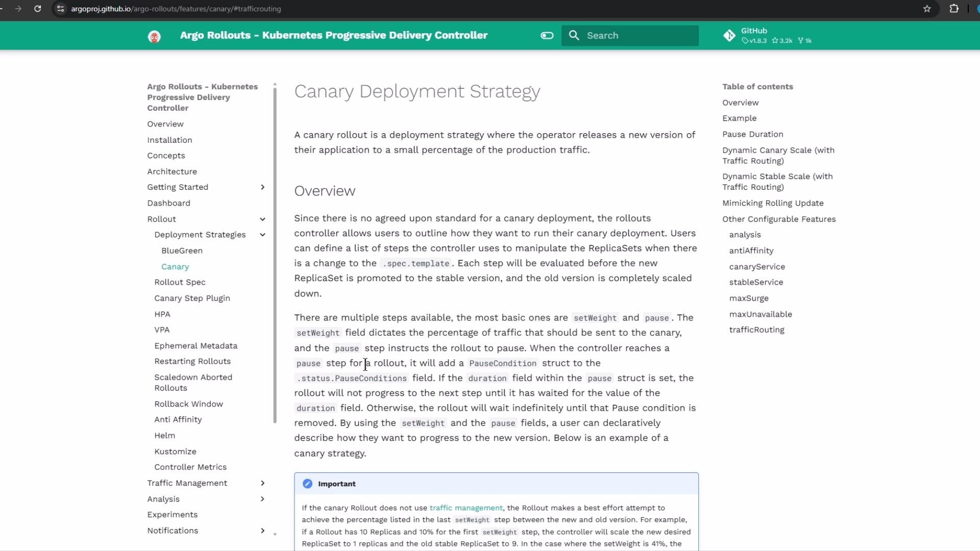Click the GitHub git logo icon

729,36
